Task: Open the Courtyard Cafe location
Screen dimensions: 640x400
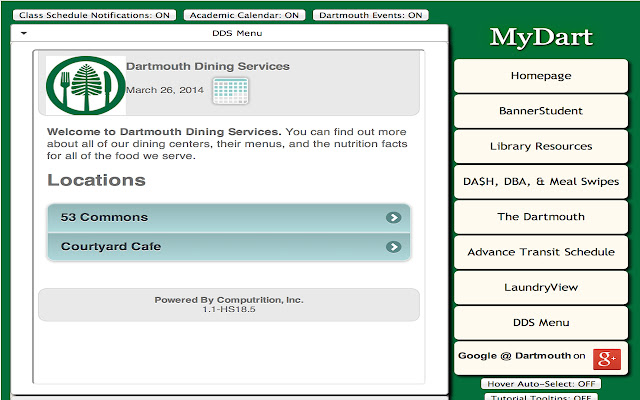Action: click(x=229, y=247)
